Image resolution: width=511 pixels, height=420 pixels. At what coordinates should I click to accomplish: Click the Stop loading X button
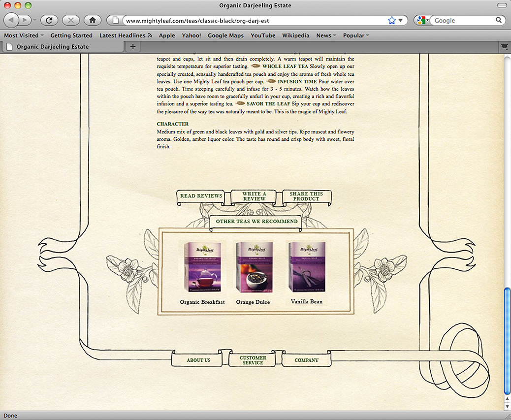[71, 20]
